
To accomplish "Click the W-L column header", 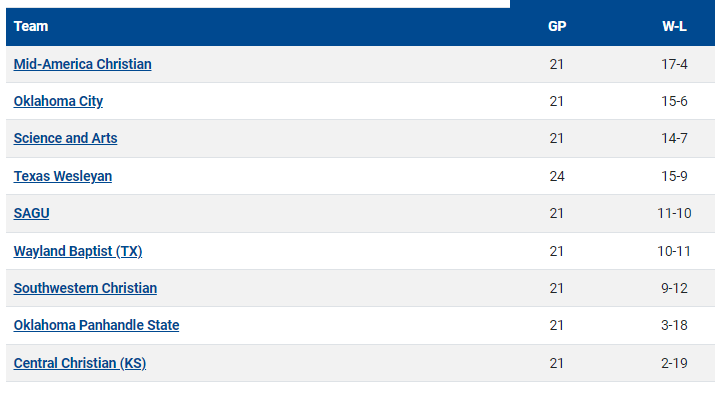I will click(673, 26).
